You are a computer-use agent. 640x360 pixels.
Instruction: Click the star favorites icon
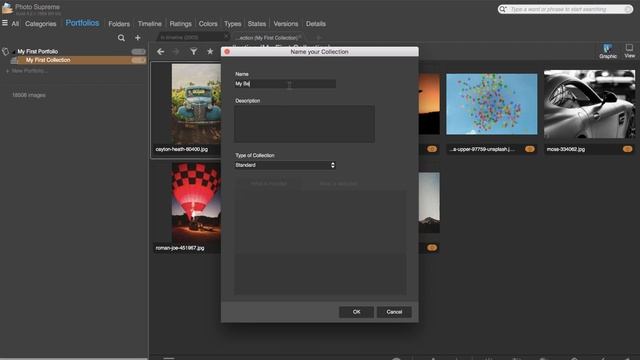tap(210, 51)
